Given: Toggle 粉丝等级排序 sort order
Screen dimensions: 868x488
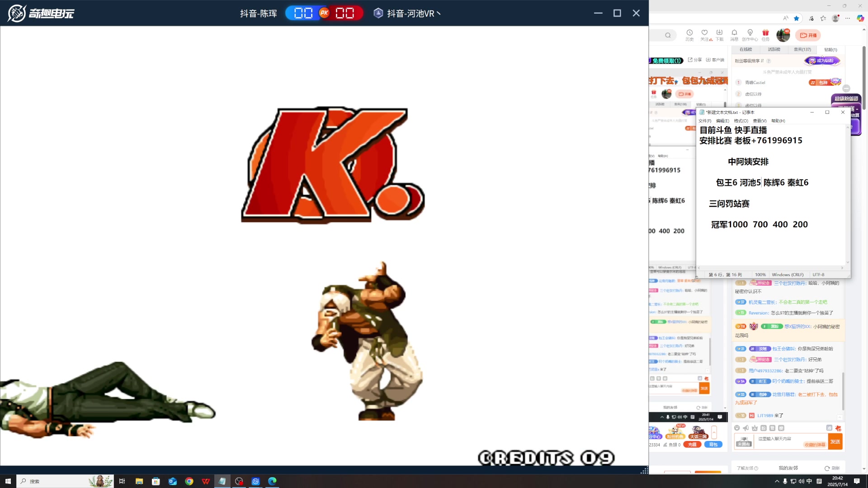Looking at the screenshot, I should [x=749, y=61].
